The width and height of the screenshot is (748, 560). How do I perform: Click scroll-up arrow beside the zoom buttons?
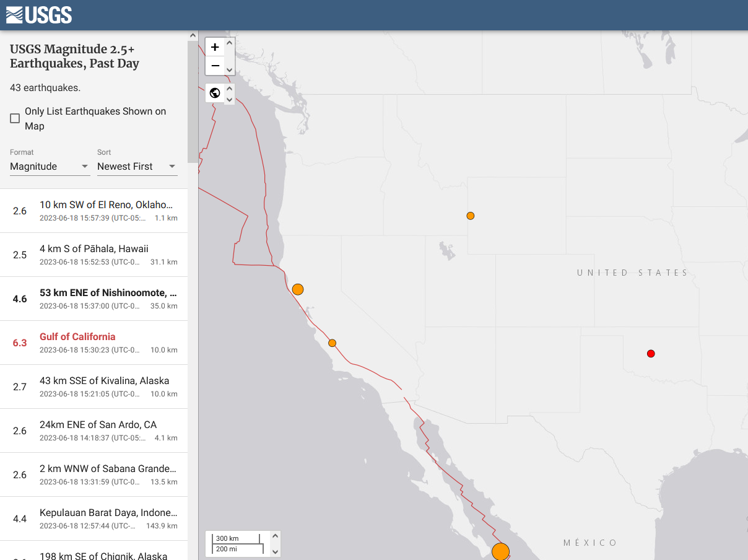[x=230, y=43]
